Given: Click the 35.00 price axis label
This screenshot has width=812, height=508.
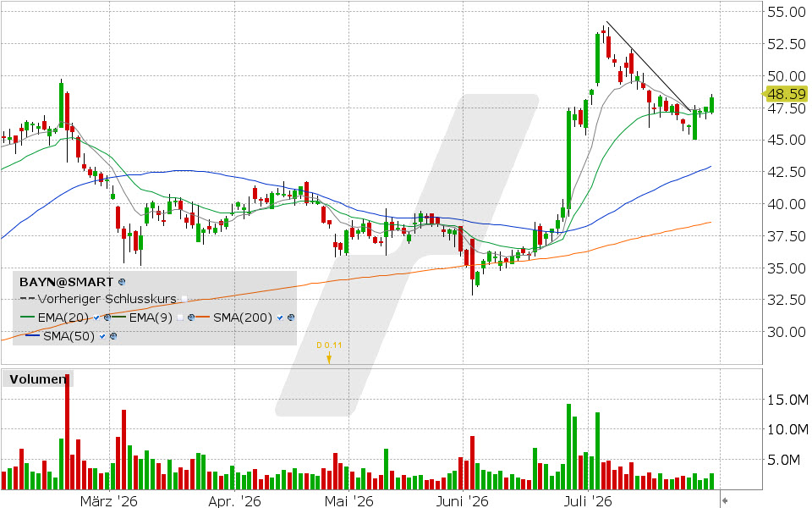Looking at the screenshot, I should tap(787, 268).
